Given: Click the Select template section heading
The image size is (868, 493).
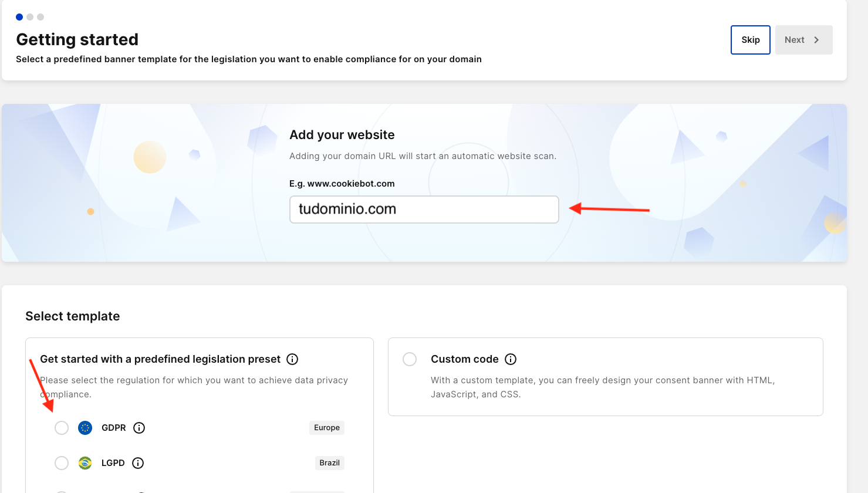Looking at the screenshot, I should [72, 316].
